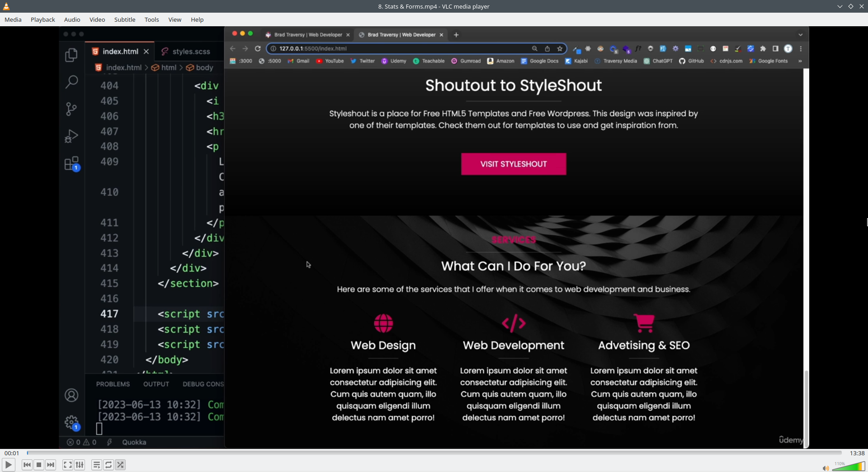
Task: Toggle elapsed time display at 00:01
Action: point(12,453)
